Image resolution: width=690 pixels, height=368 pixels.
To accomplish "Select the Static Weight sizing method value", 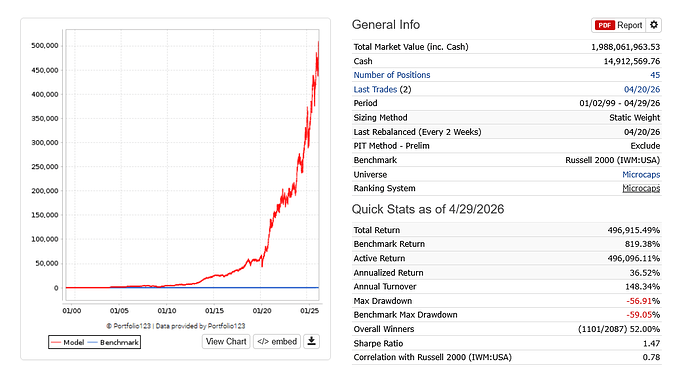I will point(635,118).
